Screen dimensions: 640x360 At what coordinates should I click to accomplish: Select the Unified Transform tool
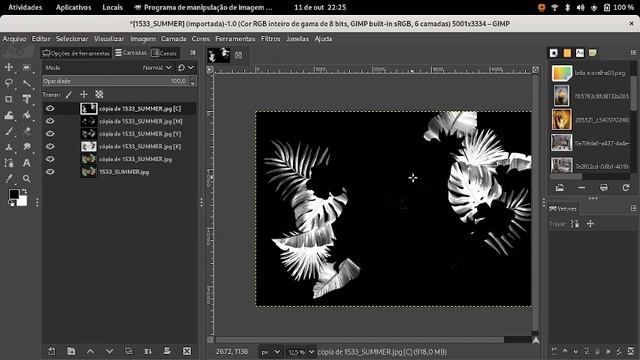(x=27, y=99)
